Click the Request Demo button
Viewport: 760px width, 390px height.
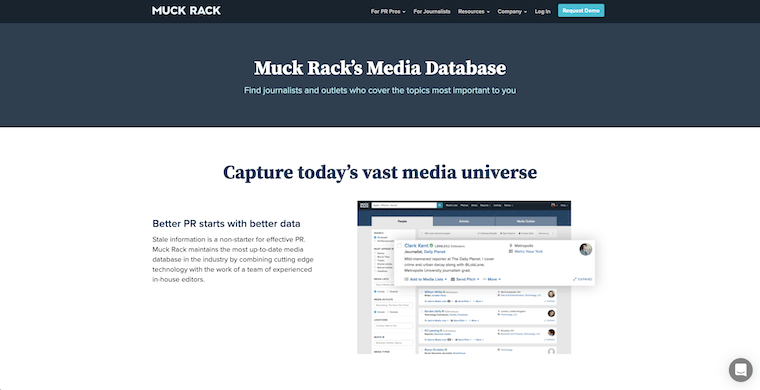[581, 11]
